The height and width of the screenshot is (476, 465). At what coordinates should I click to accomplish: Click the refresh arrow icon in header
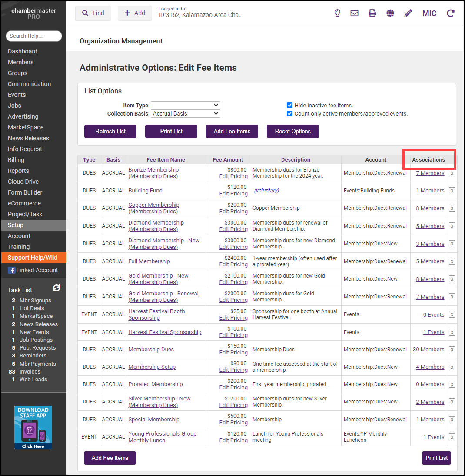pos(451,13)
